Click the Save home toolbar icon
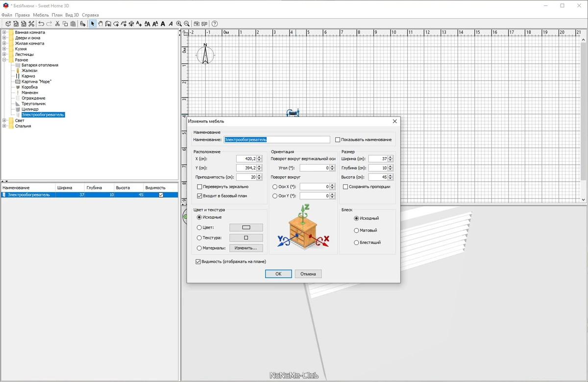Image resolution: width=588 pixels, height=382 pixels. 24,24
